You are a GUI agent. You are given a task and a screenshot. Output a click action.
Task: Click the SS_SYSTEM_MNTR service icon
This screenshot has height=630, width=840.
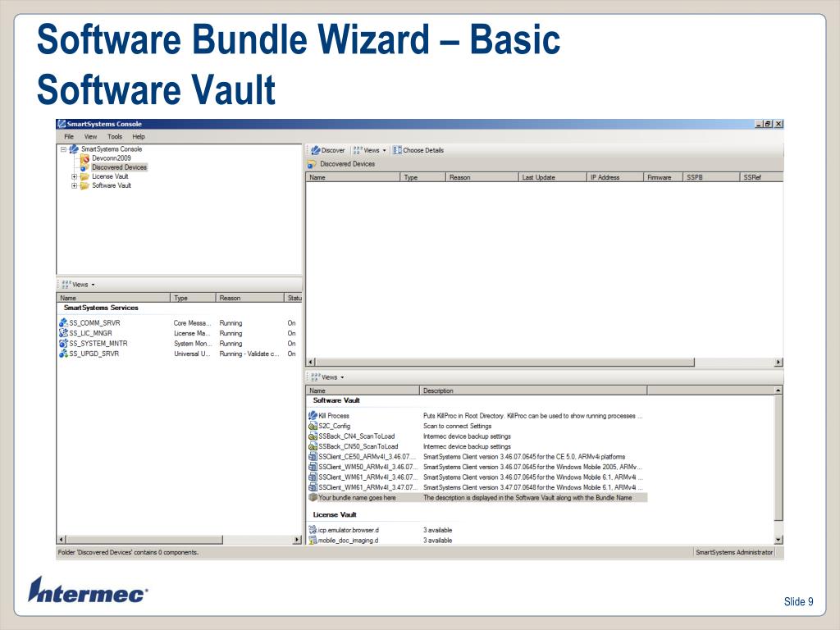pos(63,344)
